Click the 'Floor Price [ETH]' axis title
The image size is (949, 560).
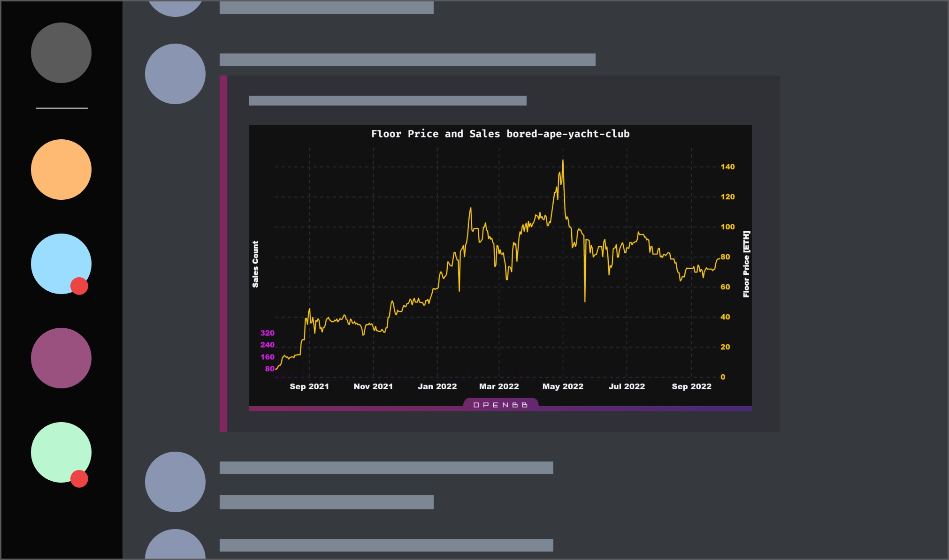(x=746, y=264)
